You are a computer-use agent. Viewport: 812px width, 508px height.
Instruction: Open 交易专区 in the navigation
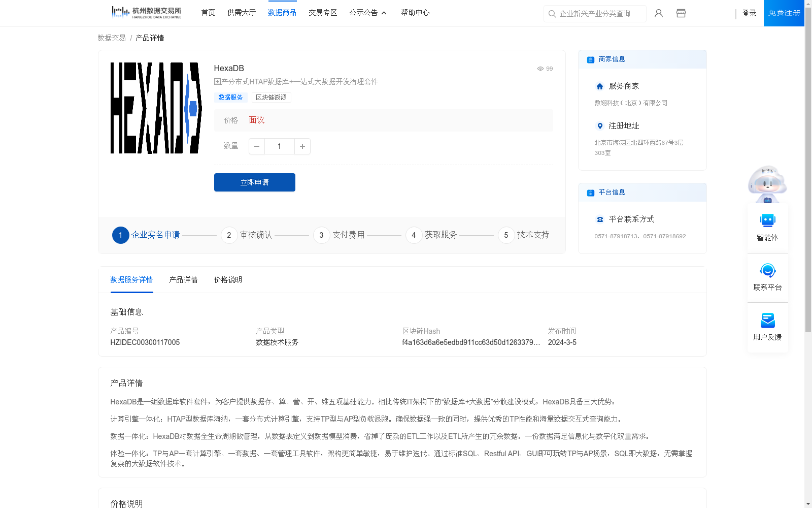(x=323, y=13)
